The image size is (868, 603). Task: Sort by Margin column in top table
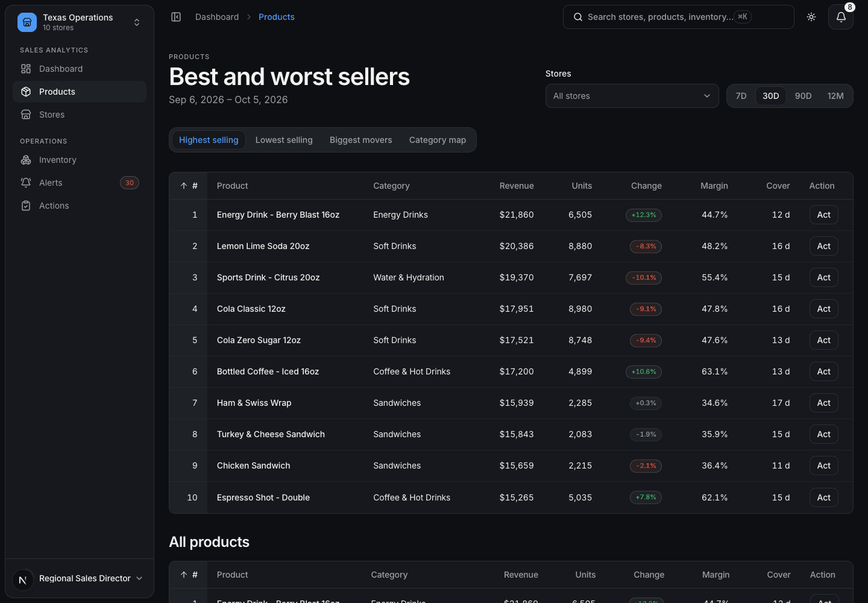(x=714, y=186)
